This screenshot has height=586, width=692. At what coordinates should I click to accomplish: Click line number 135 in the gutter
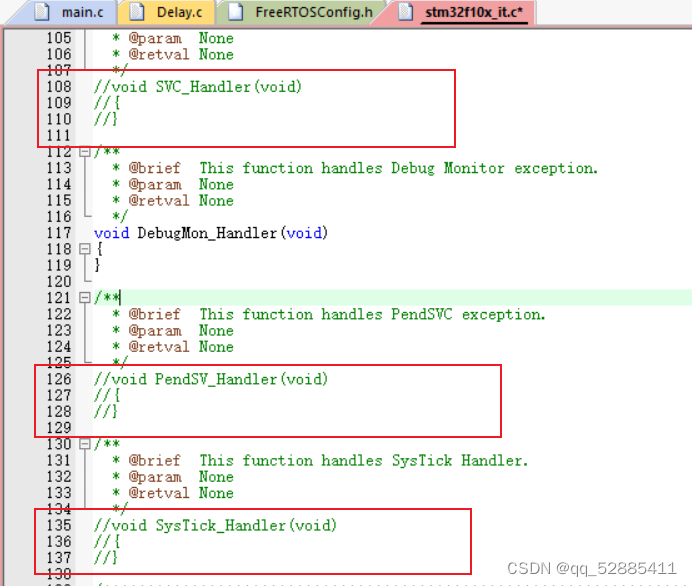coord(59,525)
